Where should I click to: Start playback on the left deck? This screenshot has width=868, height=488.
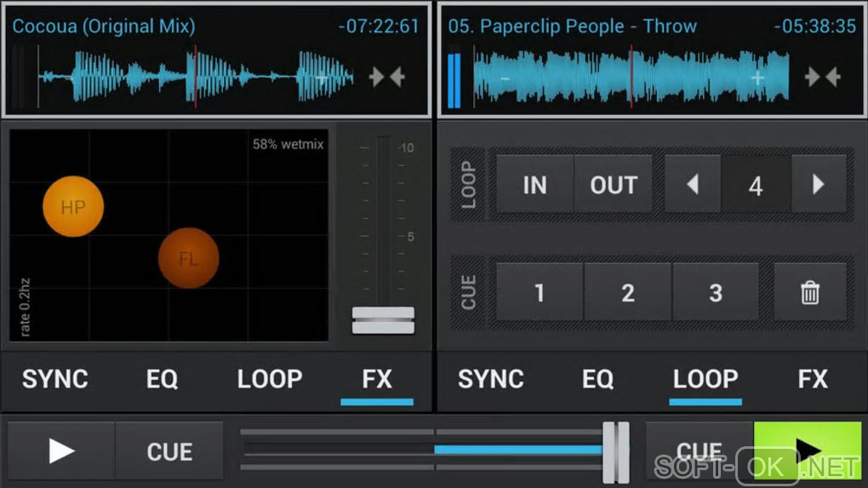pos(61,451)
